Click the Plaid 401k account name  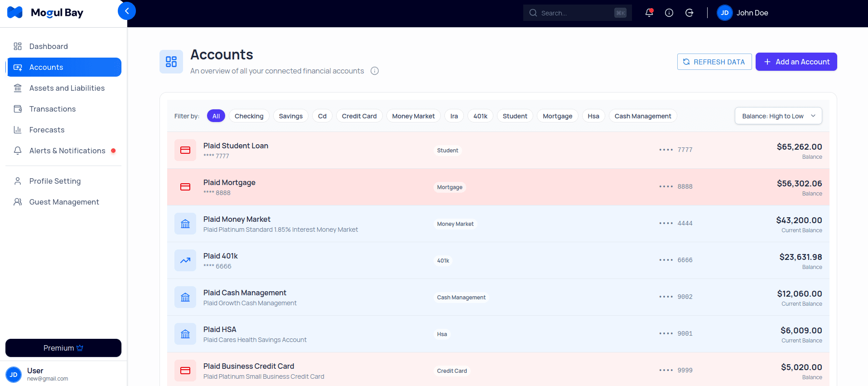tap(221, 256)
